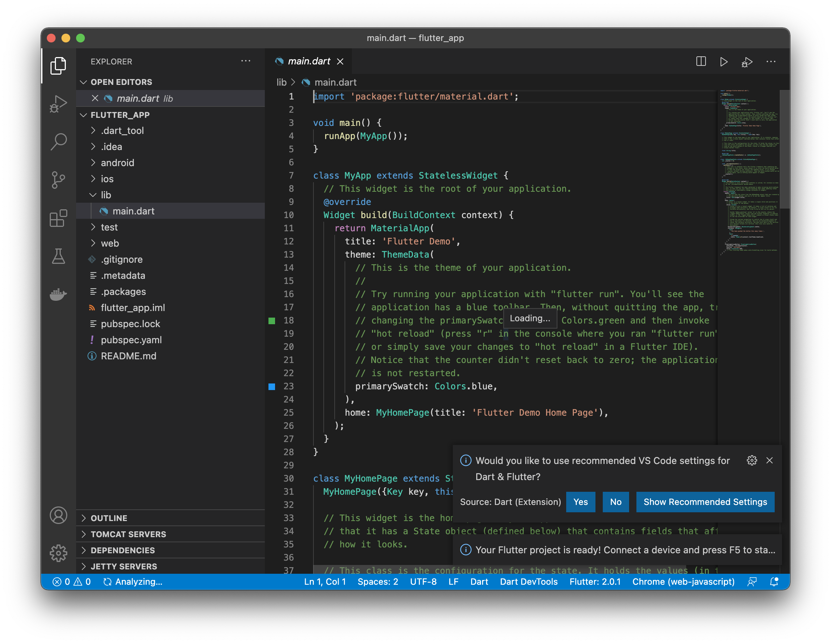Change indentation via Spaces: 2
Viewport: 831px width, 644px height.
tap(378, 581)
